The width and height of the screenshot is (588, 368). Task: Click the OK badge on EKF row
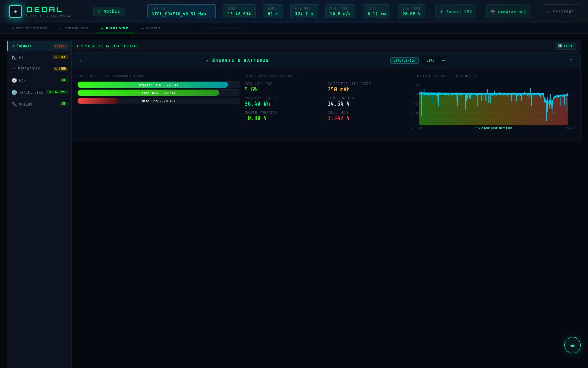[x=64, y=80]
